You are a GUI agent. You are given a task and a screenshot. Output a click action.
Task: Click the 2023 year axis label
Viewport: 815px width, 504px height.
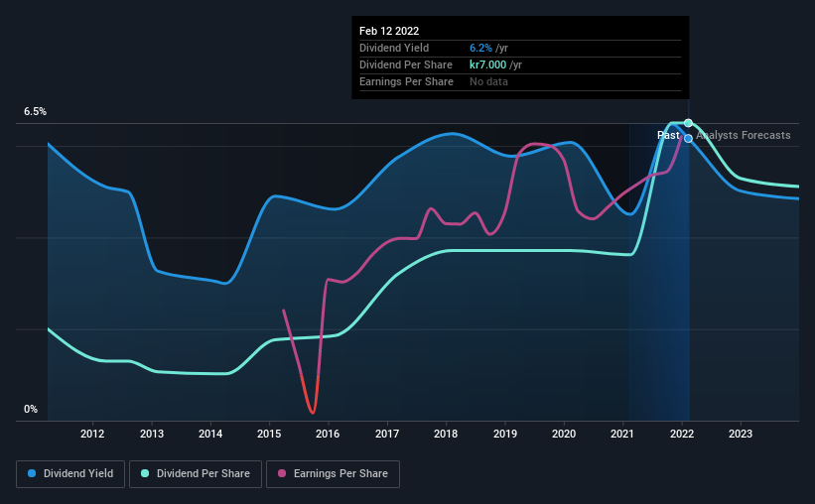741,434
